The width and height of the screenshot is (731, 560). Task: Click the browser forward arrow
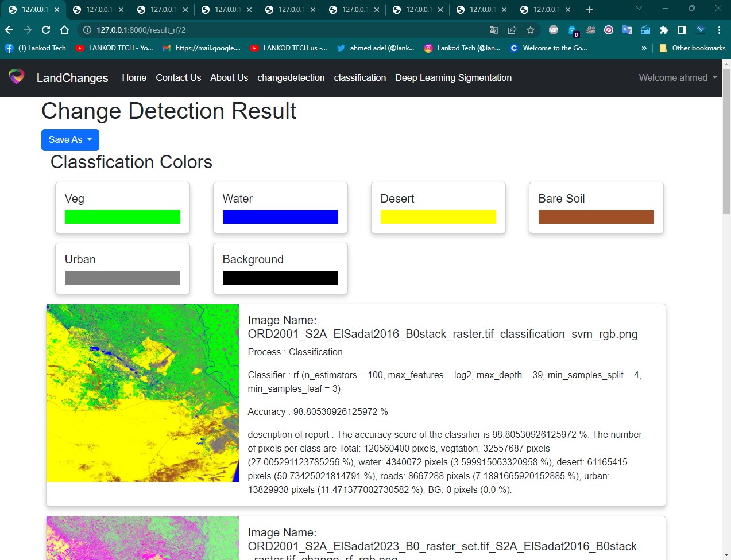point(28,30)
